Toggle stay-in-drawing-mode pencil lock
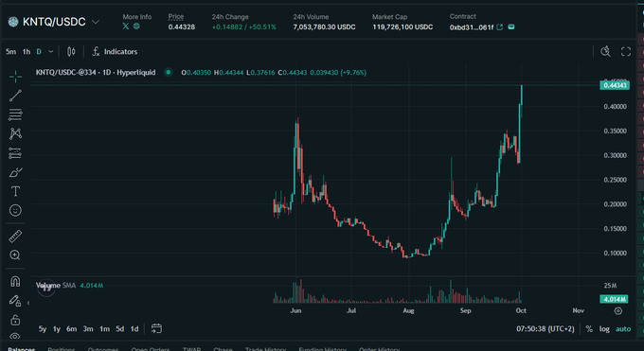This screenshot has width=644, height=351. pyautogui.click(x=15, y=301)
